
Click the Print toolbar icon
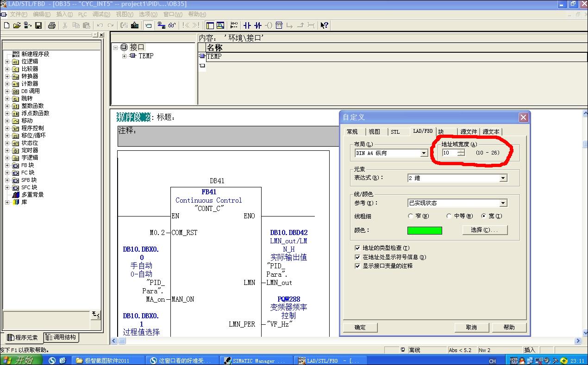tap(52, 25)
